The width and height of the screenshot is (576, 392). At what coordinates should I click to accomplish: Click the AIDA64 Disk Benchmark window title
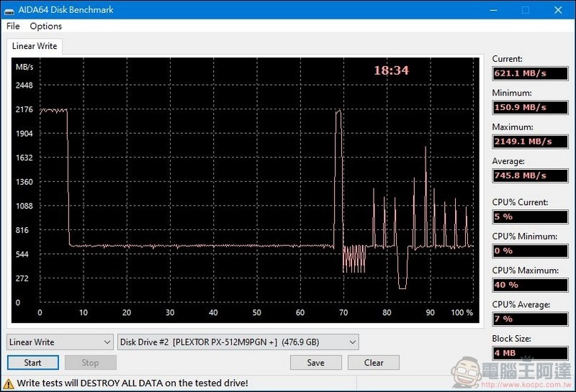pos(66,10)
